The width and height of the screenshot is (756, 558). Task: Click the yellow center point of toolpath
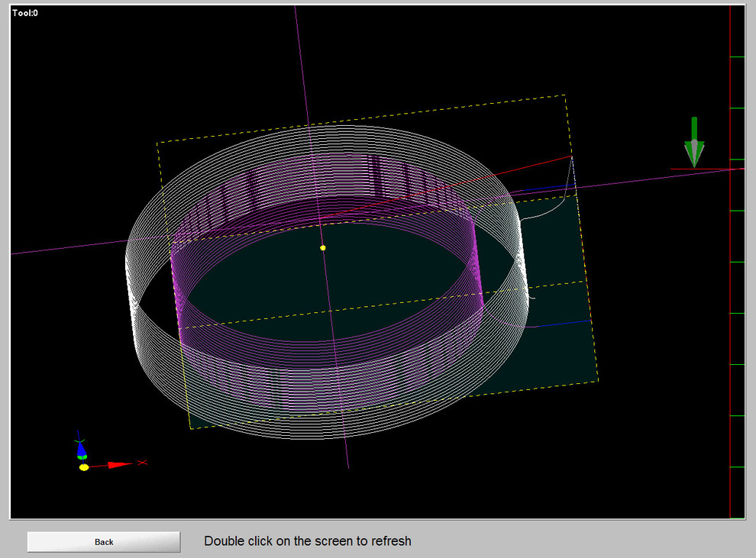[x=323, y=248]
